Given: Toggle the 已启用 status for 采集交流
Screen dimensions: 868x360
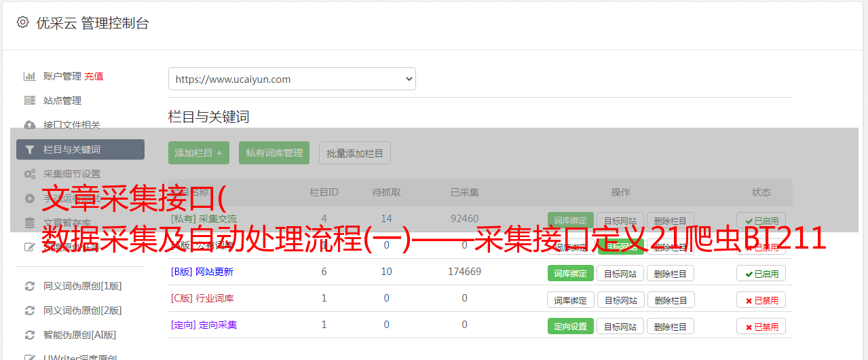Looking at the screenshot, I should point(761,221).
